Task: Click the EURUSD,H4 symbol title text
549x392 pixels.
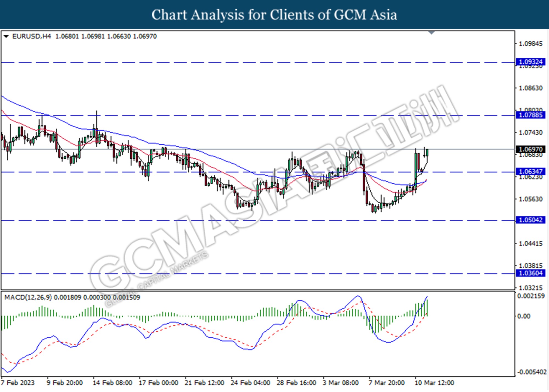Action: click(32, 37)
